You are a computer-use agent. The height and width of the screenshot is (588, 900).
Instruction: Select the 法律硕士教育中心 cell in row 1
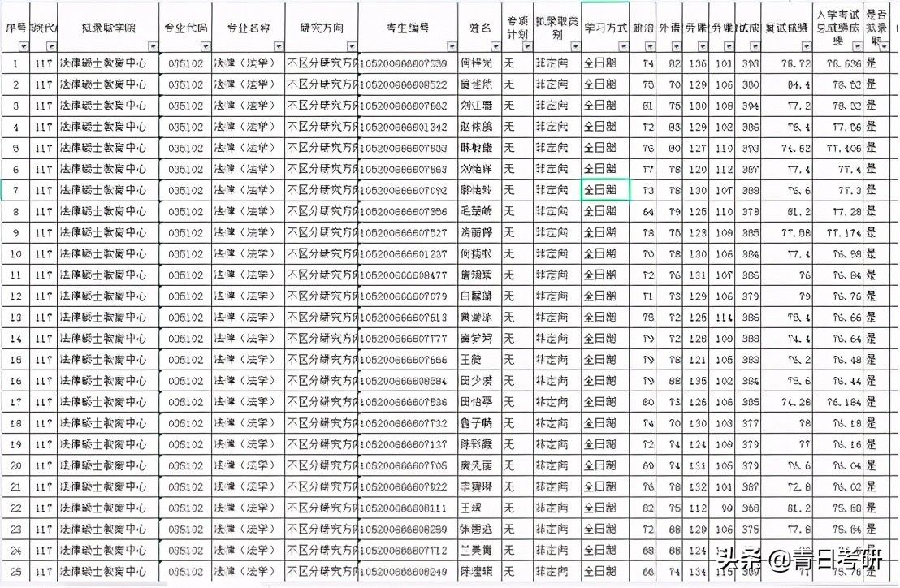[109, 63]
